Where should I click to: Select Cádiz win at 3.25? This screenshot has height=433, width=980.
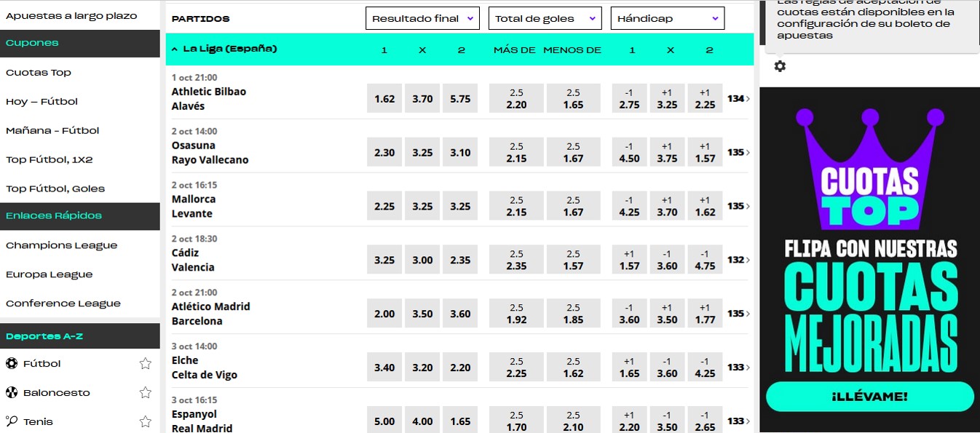click(384, 260)
